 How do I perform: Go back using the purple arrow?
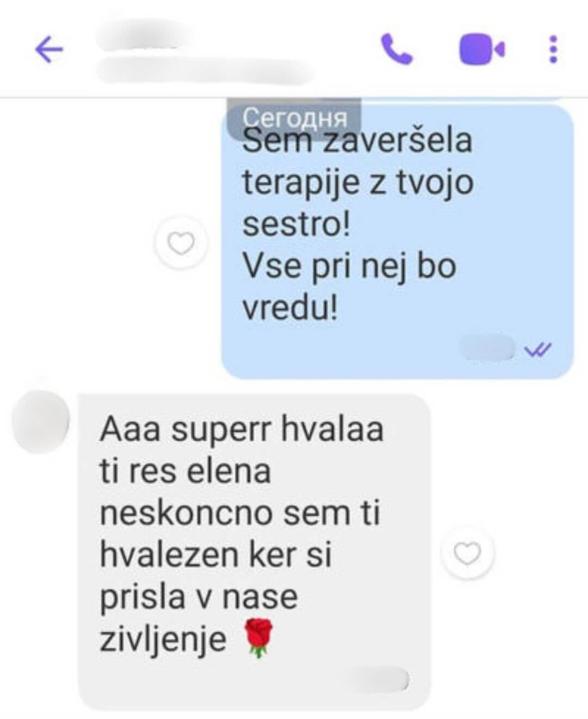click(x=49, y=51)
